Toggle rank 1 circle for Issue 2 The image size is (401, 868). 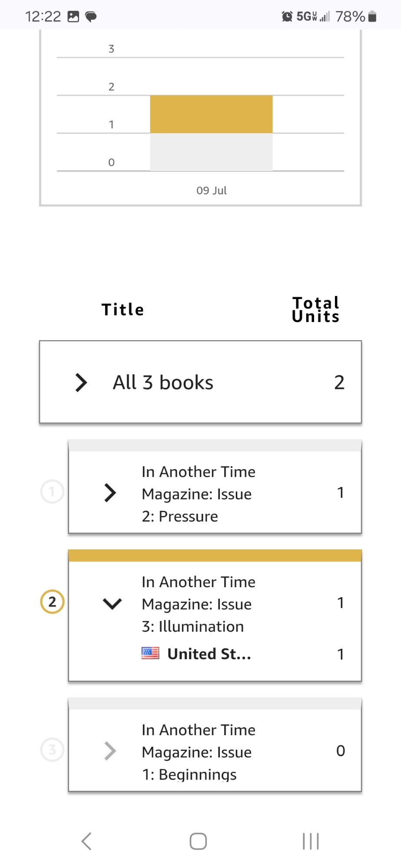pyautogui.click(x=52, y=492)
